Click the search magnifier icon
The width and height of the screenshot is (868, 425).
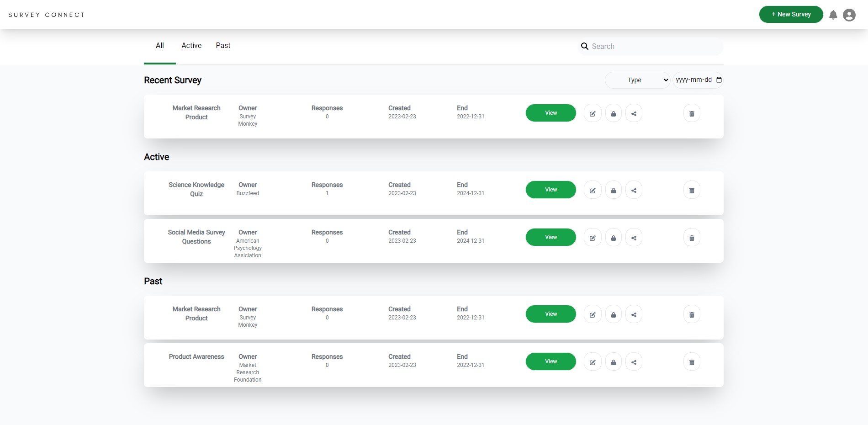tap(585, 46)
